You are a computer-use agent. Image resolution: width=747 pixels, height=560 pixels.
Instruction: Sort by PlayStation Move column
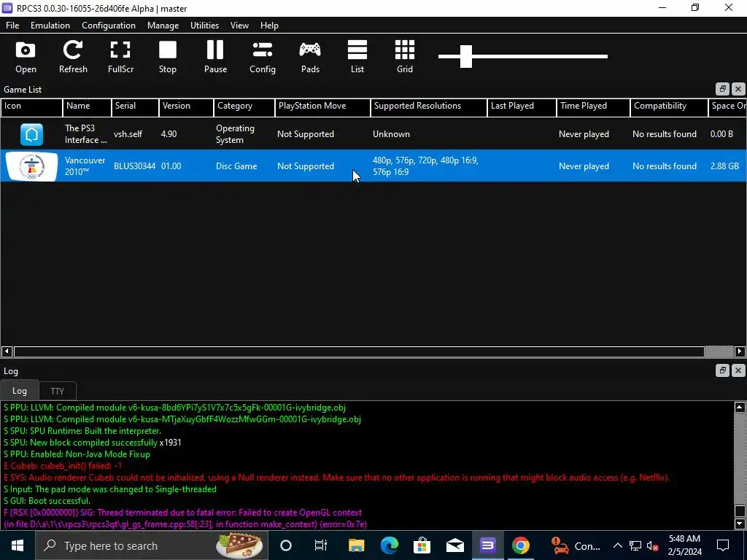pos(322,107)
